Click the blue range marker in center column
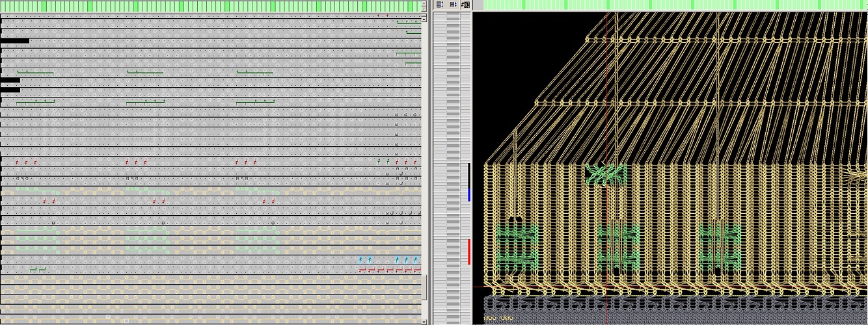The image size is (868, 325). pyautogui.click(x=469, y=194)
